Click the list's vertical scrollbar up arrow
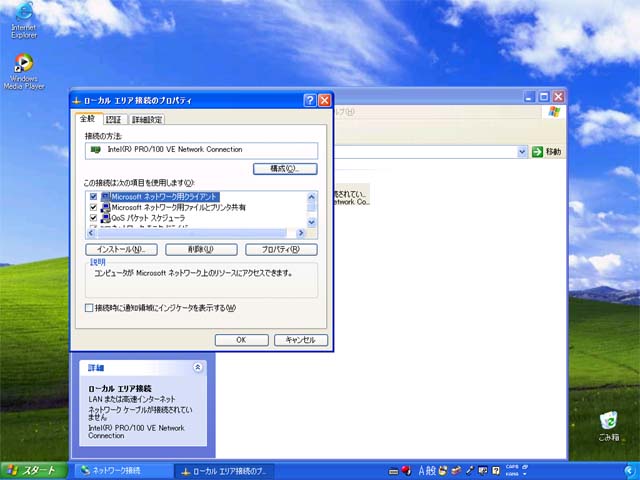The height and width of the screenshot is (480, 640). (x=311, y=197)
